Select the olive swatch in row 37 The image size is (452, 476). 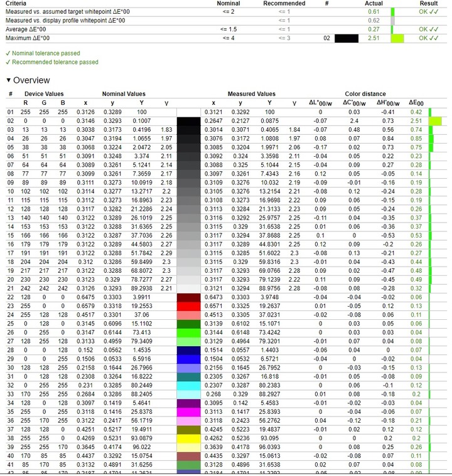(x=189, y=430)
